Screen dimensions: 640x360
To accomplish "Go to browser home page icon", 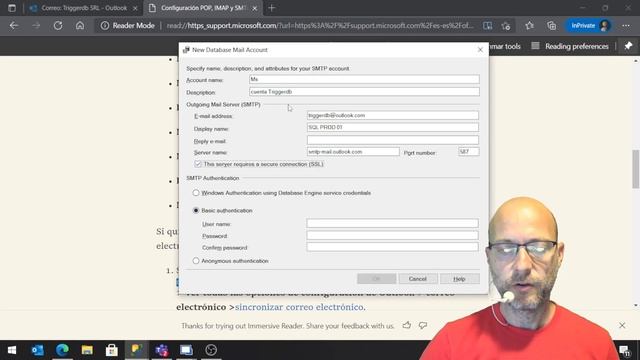I will click(80, 25).
